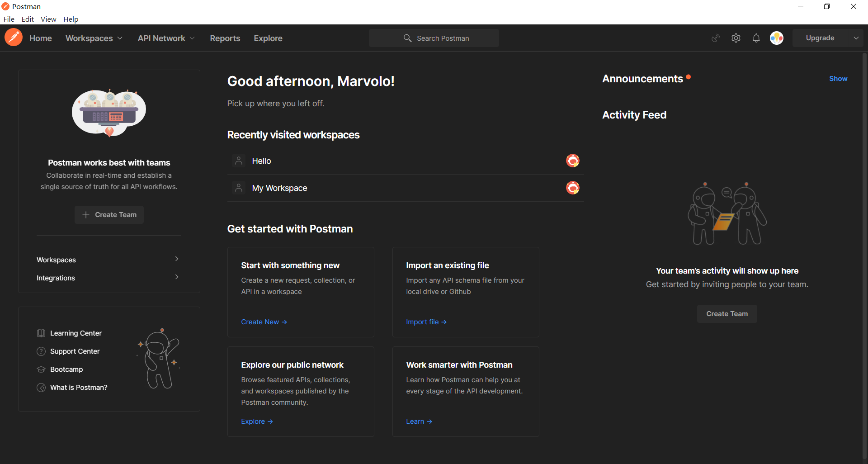
Task: Click the What is Postman compass icon
Action: coord(41,388)
